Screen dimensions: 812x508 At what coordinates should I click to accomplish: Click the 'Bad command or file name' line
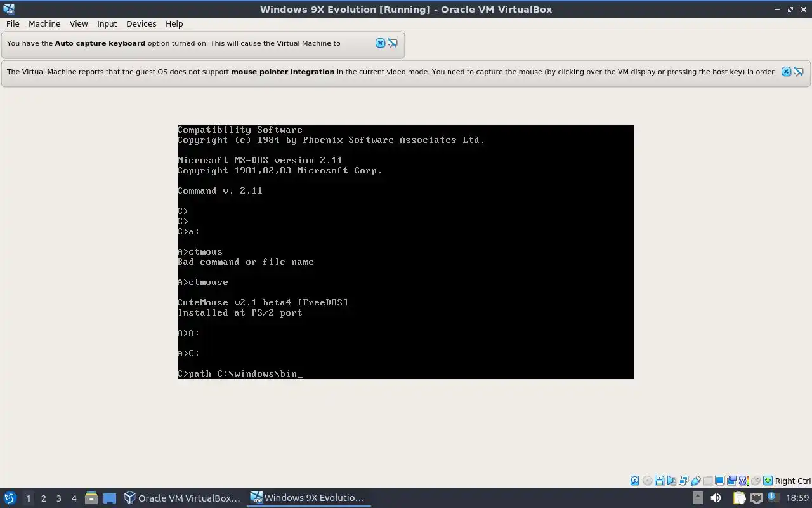coord(246,262)
